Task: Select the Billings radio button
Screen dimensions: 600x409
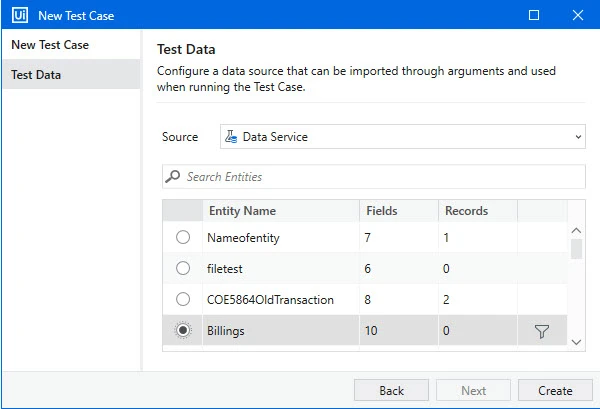Action: 183,330
